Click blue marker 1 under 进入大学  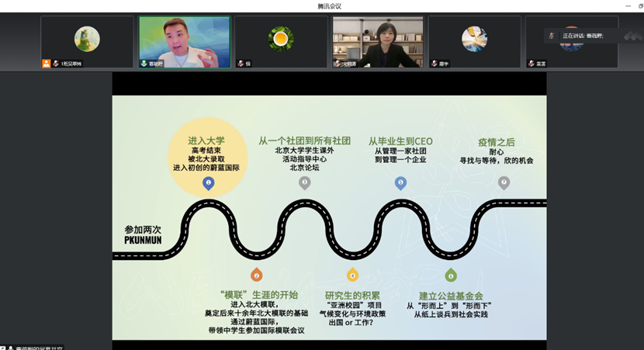[208, 183]
